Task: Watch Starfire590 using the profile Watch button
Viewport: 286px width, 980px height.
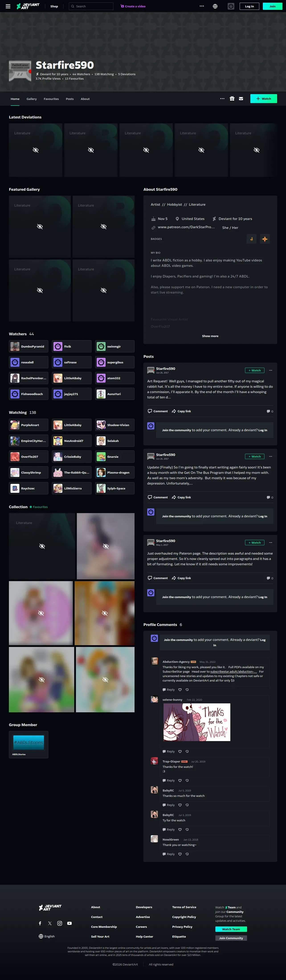Action: pyautogui.click(x=264, y=99)
